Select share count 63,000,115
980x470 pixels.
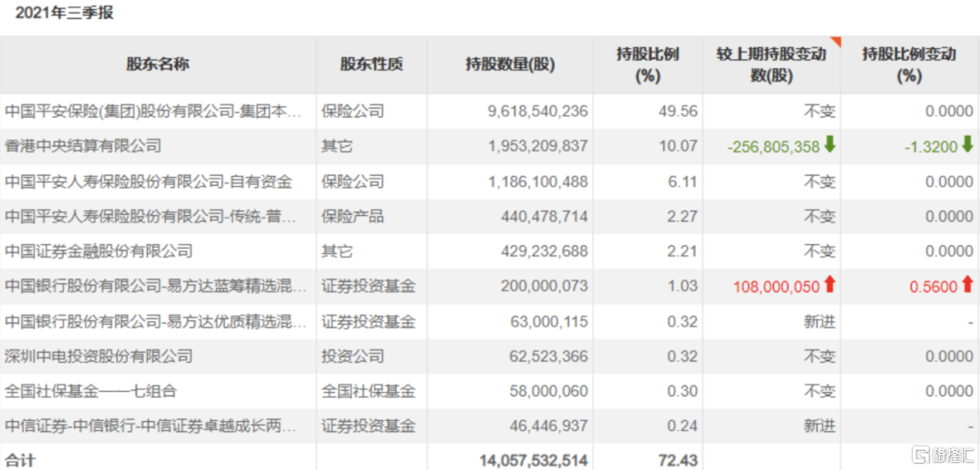[549, 321]
